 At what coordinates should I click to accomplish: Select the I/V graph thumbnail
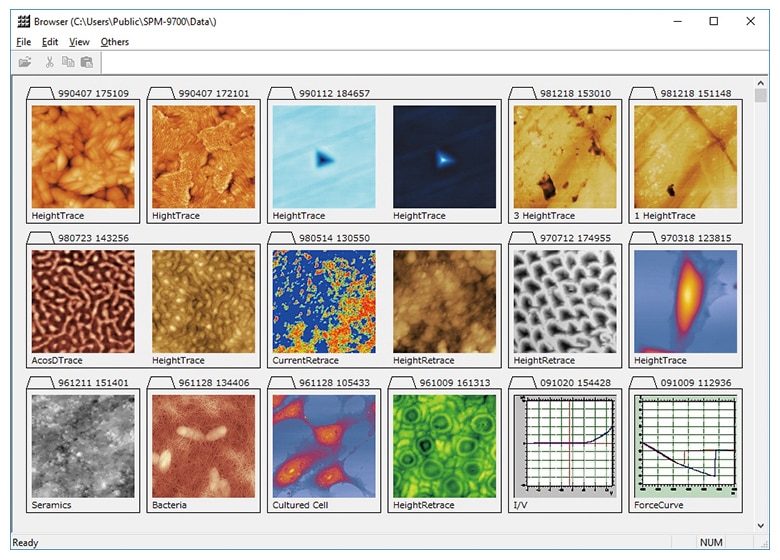tap(564, 445)
